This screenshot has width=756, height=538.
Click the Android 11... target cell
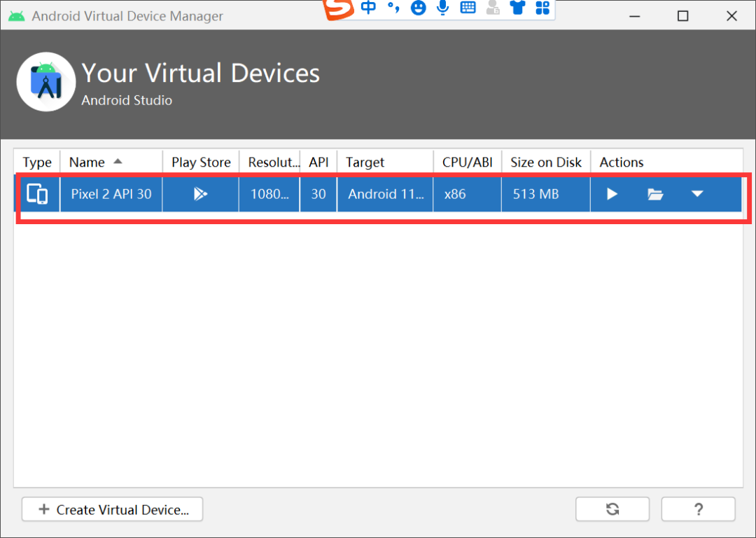385,194
